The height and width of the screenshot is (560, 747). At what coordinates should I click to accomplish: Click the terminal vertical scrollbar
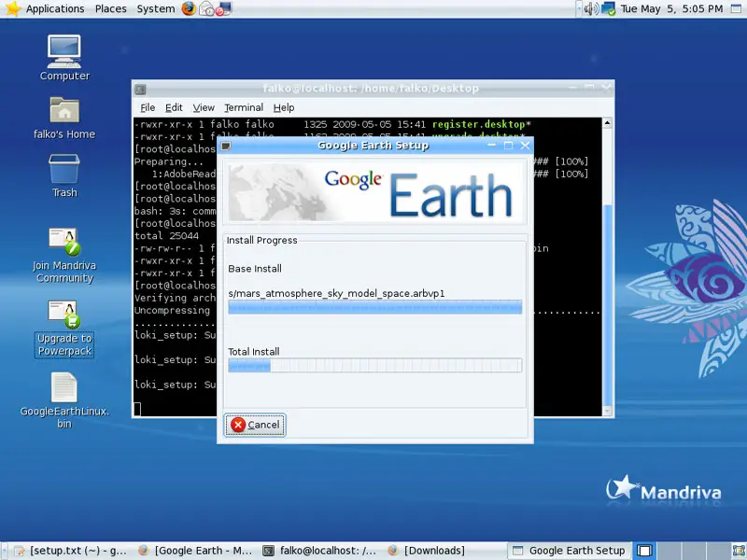pyautogui.click(x=607, y=267)
